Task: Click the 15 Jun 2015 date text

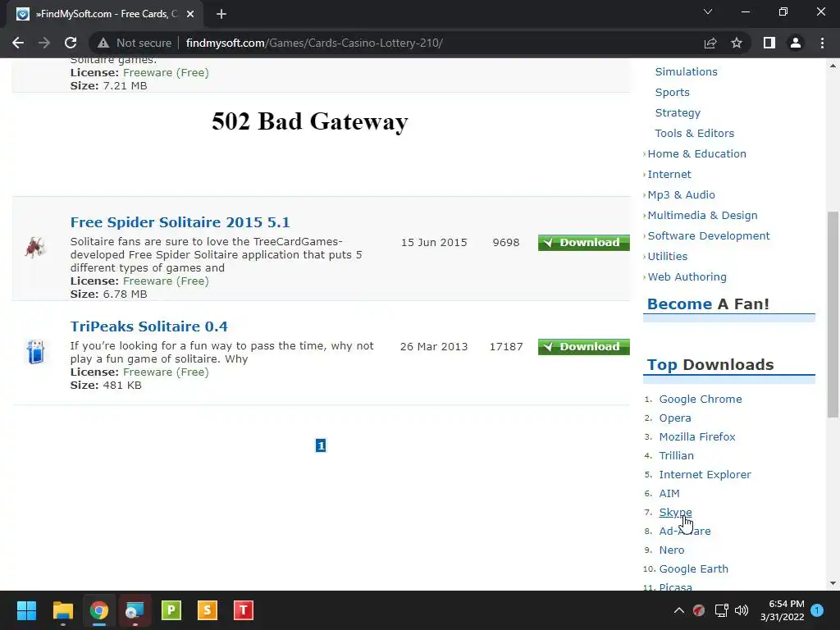Action: tap(434, 243)
